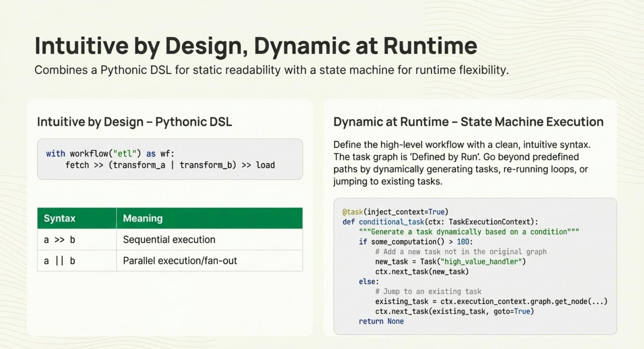
Task: Click the 'def conditional_task' function definition line
Action: [x=440, y=222]
